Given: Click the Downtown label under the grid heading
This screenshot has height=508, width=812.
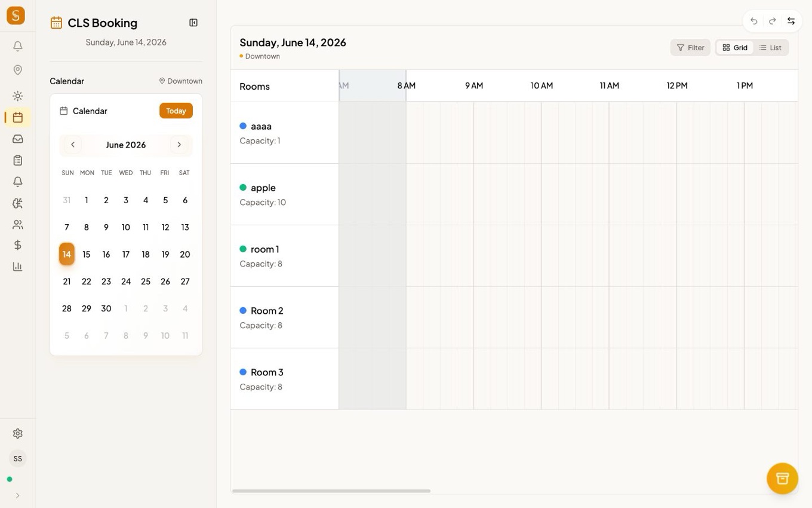Looking at the screenshot, I should point(263,56).
